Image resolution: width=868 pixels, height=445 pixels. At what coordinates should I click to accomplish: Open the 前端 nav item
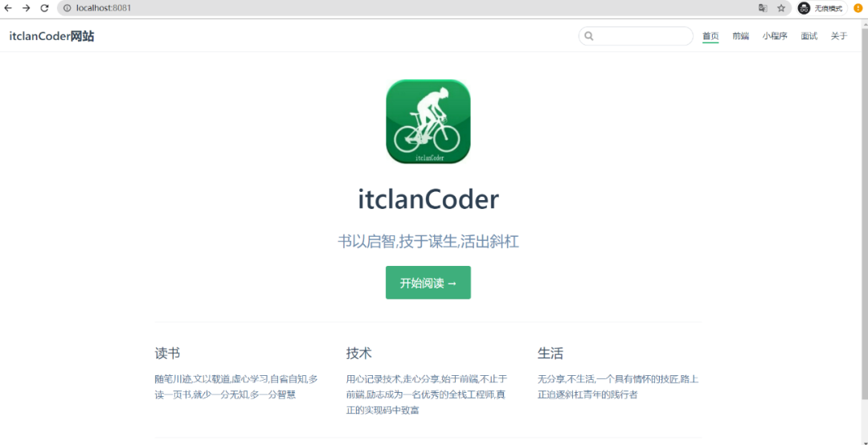(740, 36)
